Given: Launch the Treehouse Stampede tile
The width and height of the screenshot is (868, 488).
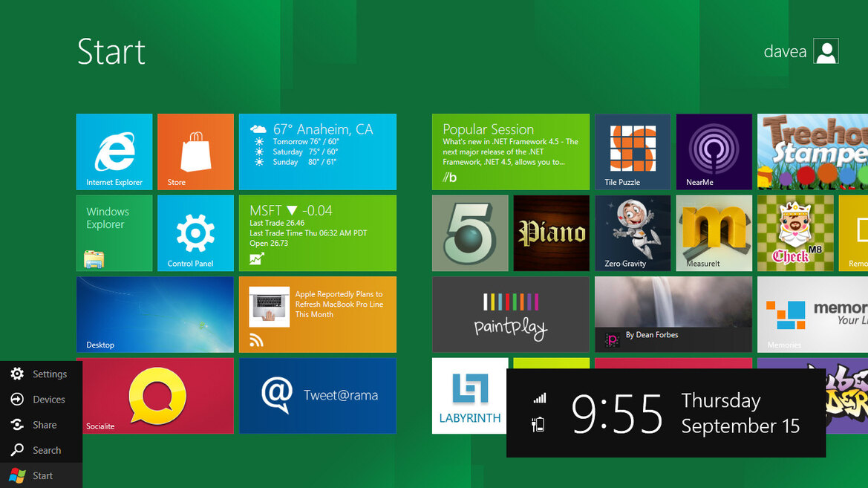Looking at the screenshot, I should (x=812, y=152).
